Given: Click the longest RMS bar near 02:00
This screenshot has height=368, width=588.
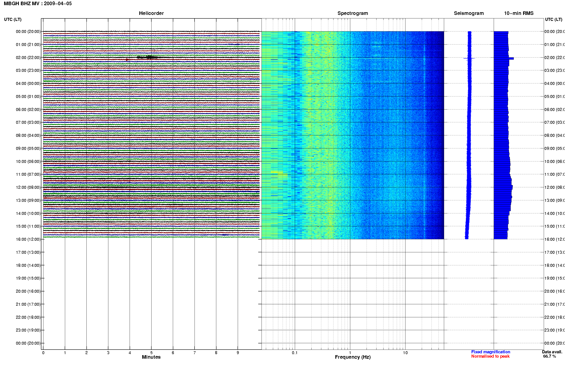Looking at the screenshot, I should point(504,58).
